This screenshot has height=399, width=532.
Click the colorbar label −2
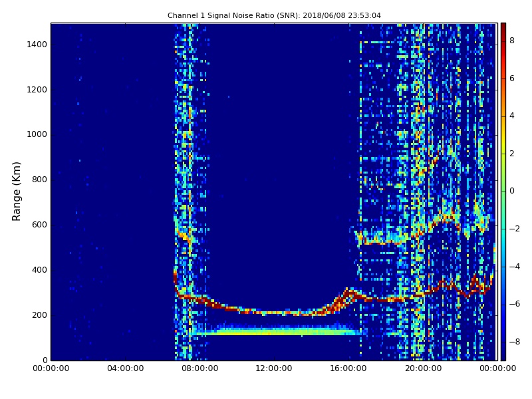point(515,229)
